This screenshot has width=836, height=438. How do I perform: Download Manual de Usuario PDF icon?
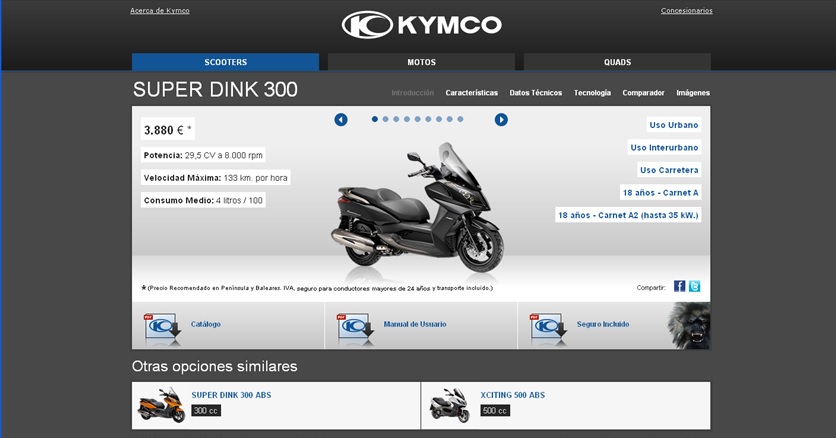click(x=355, y=329)
